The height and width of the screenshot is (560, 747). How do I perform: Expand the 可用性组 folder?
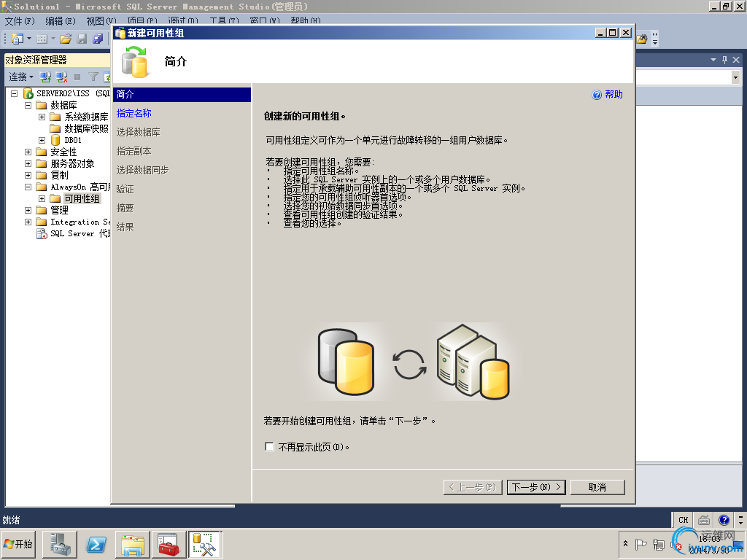point(42,198)
